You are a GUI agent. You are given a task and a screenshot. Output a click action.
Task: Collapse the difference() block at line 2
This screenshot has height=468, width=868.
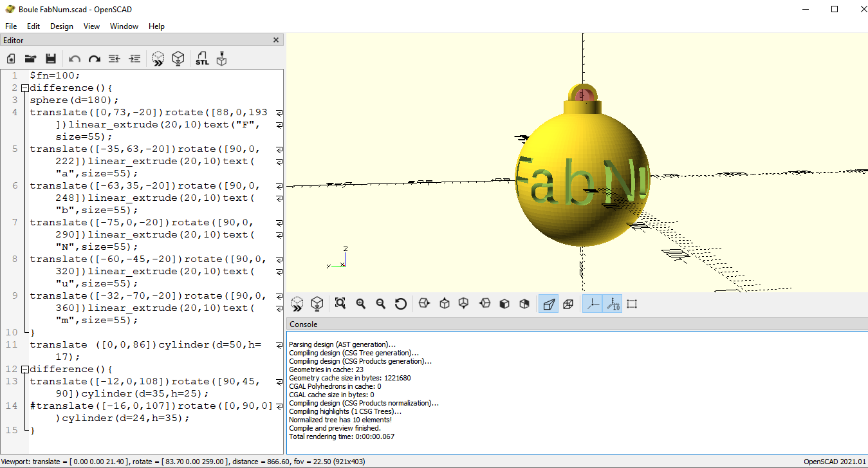pos(24,88)
